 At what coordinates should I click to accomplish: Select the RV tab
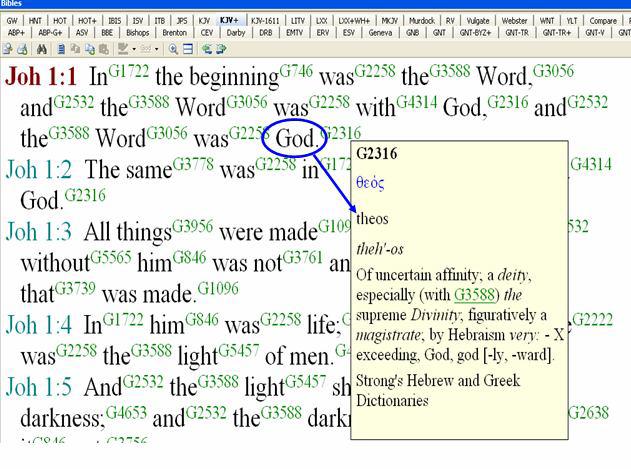[x=450, y=21]
